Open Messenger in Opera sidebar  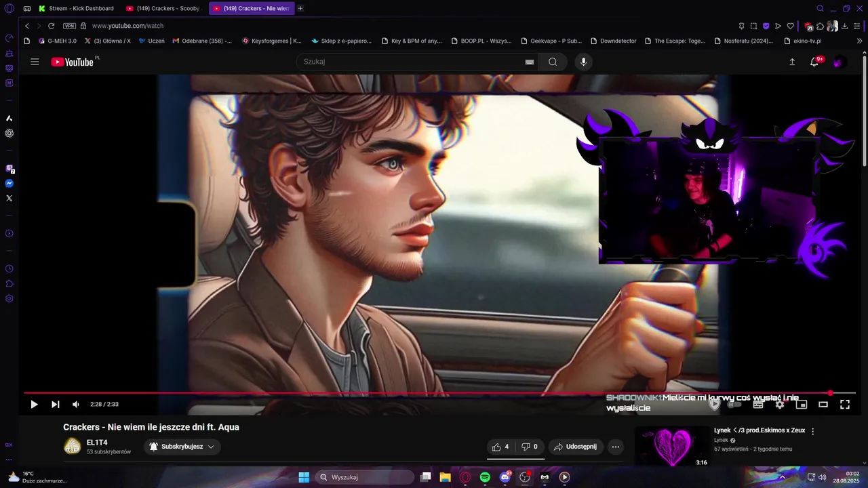(x=9, y=184)
